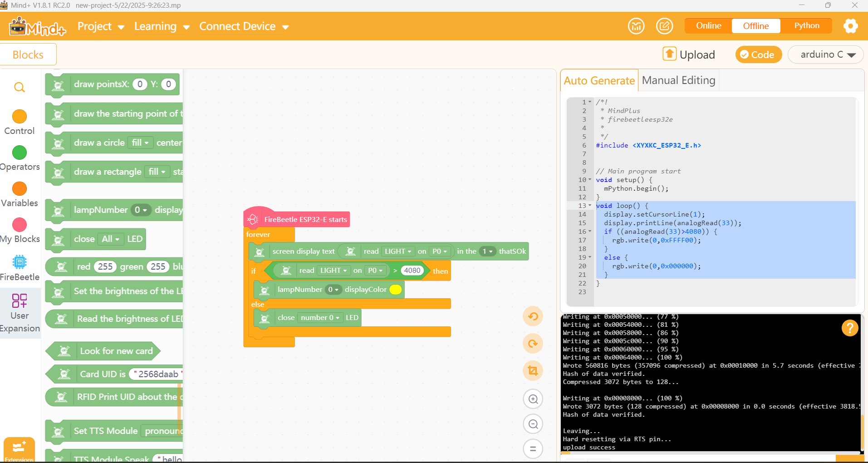Open lampNumber 0 dropdown in workspace block
Screen dimensions: 868x463
(x=333, y=290)
